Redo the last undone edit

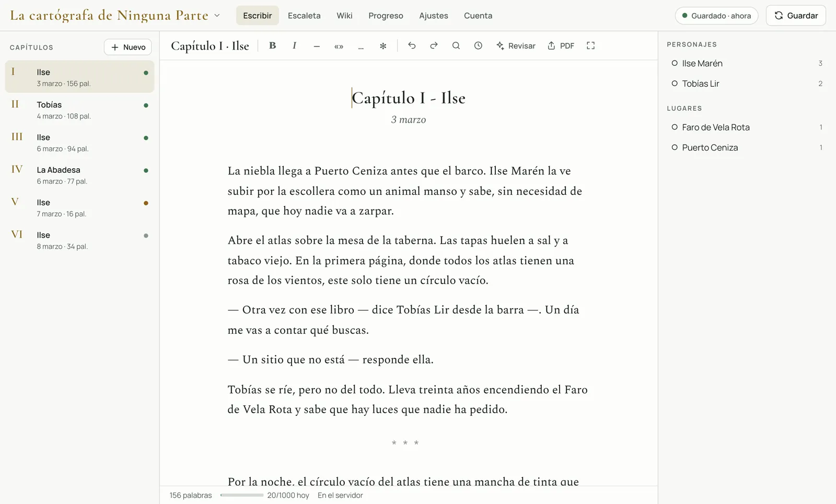(434, 46)
